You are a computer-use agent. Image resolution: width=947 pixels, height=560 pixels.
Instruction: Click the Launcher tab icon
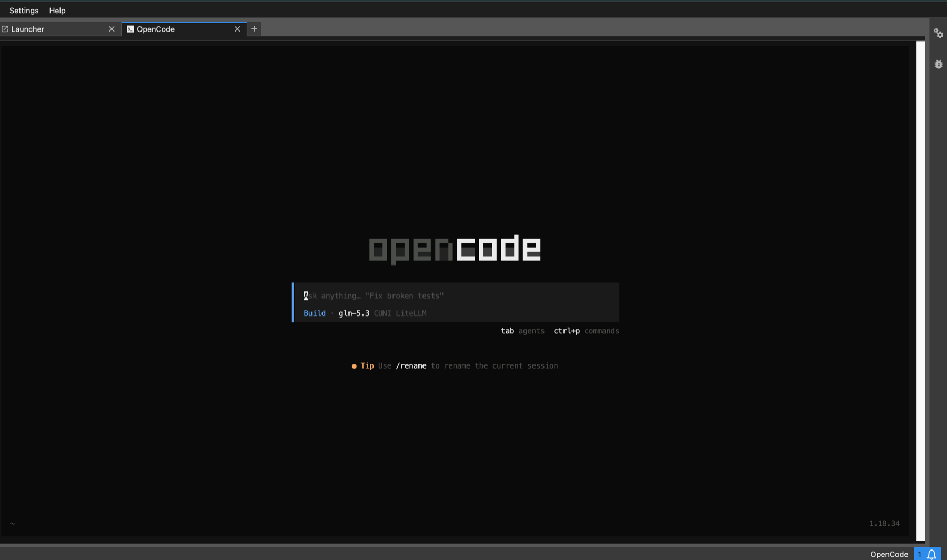tap(5, 29)
